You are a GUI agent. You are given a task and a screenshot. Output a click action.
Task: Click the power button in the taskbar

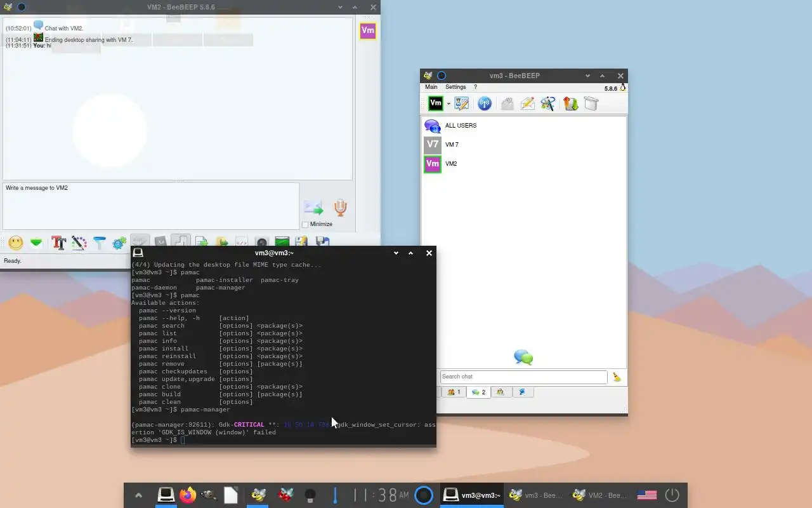pyautogui.click(x=672, y=495)
